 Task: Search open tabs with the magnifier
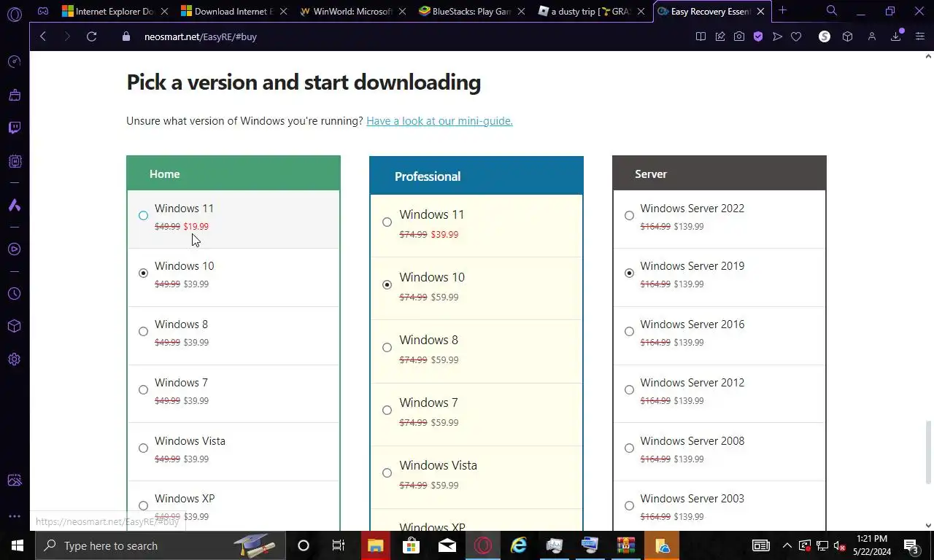[x=832, y=11]
